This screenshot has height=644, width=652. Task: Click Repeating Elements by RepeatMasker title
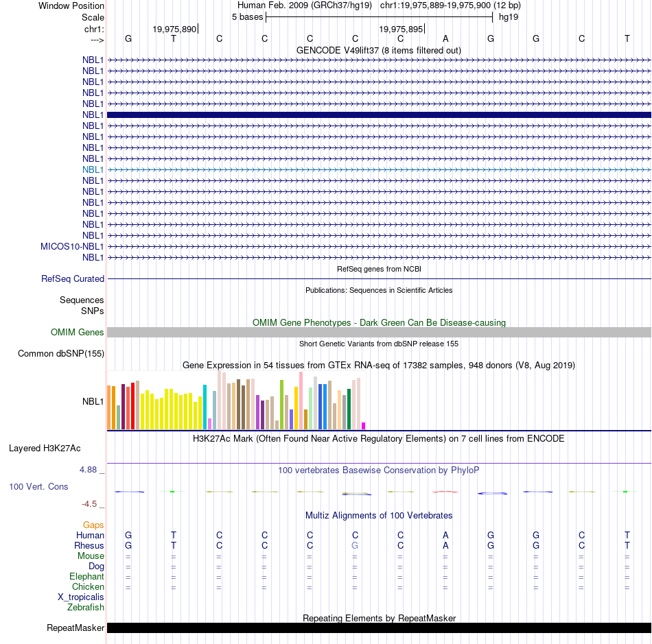379,618
